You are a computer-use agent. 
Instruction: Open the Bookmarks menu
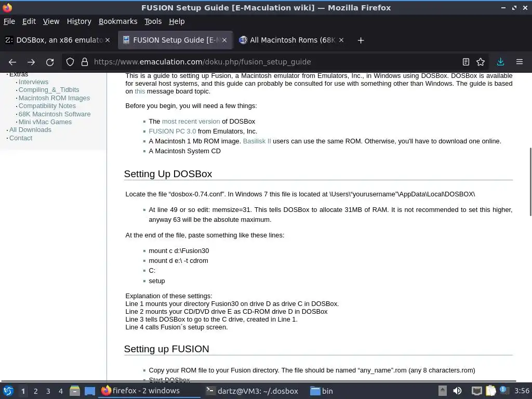[x=118, y=21]
